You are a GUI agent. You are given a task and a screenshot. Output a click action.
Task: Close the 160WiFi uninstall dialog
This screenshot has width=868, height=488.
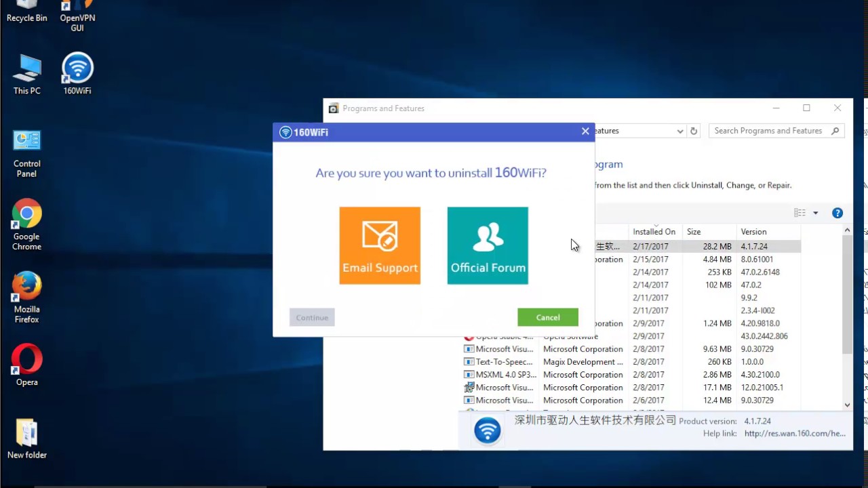pos(585,131)
